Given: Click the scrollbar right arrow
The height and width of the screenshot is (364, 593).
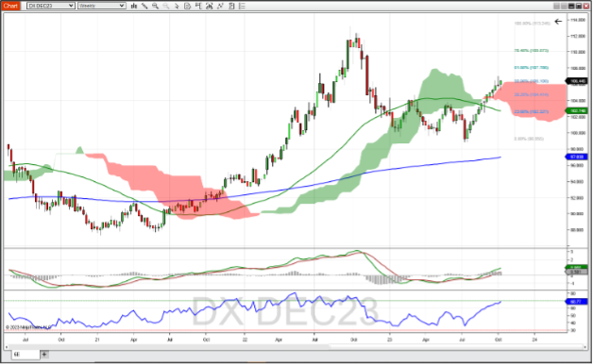Looking at the screenshot, I should coord(585,346).
